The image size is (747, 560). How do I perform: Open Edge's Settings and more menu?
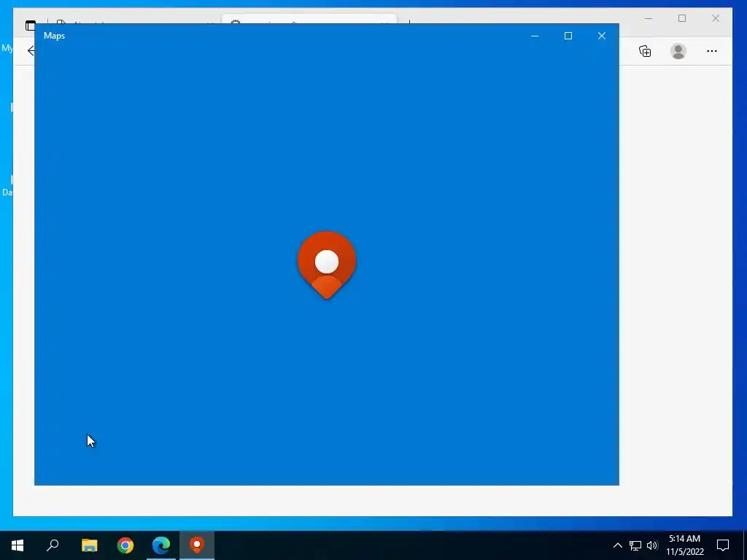point(712,51)
